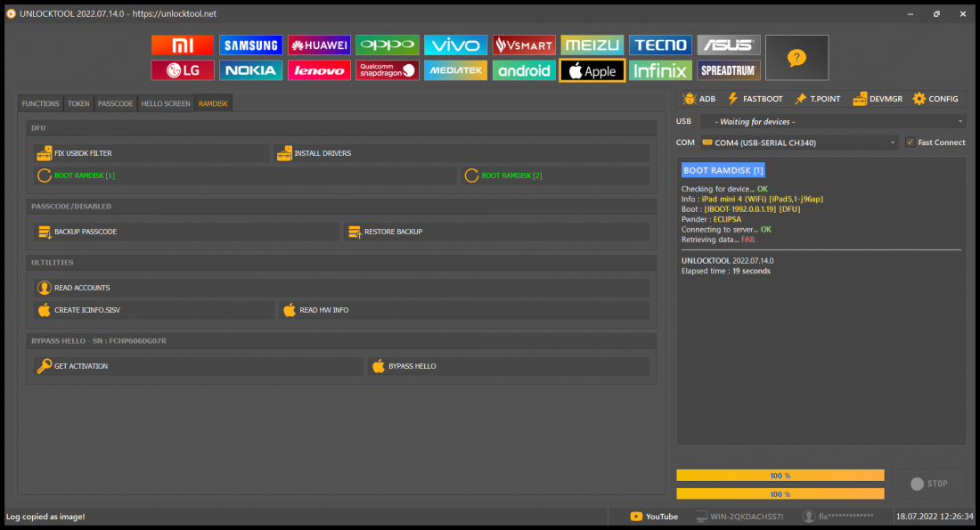Open the Android brand section

pyautogui.click(x=524, y=70)
